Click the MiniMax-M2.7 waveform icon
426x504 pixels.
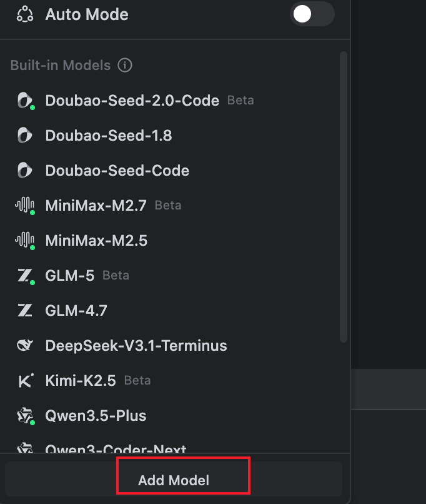click(25, 206)
